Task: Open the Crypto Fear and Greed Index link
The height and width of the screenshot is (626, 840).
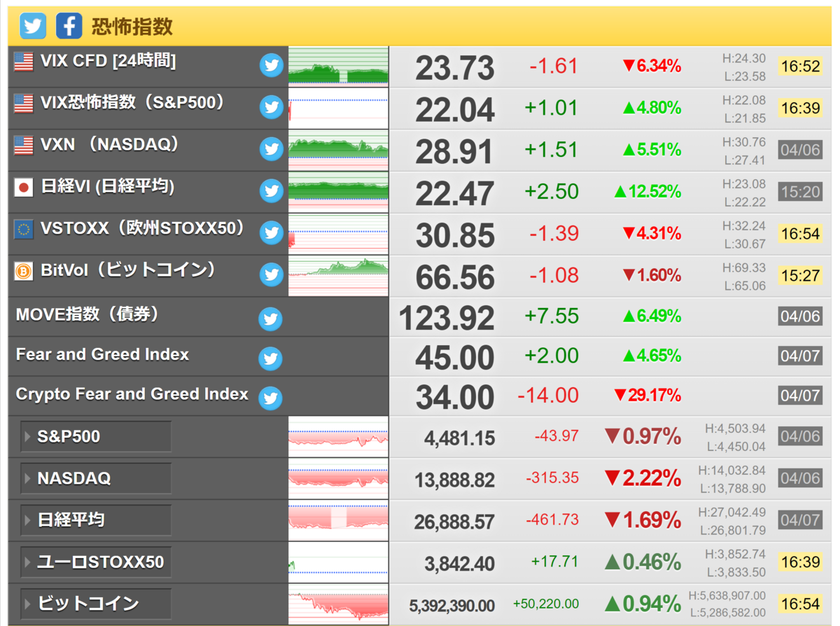Action: pyautogui.click(x=132, y=394)
